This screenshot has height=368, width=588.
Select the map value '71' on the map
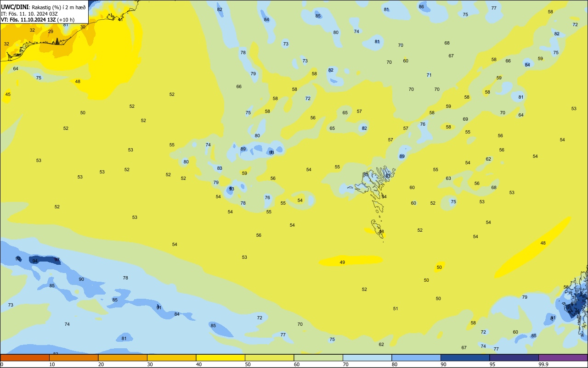429,75
